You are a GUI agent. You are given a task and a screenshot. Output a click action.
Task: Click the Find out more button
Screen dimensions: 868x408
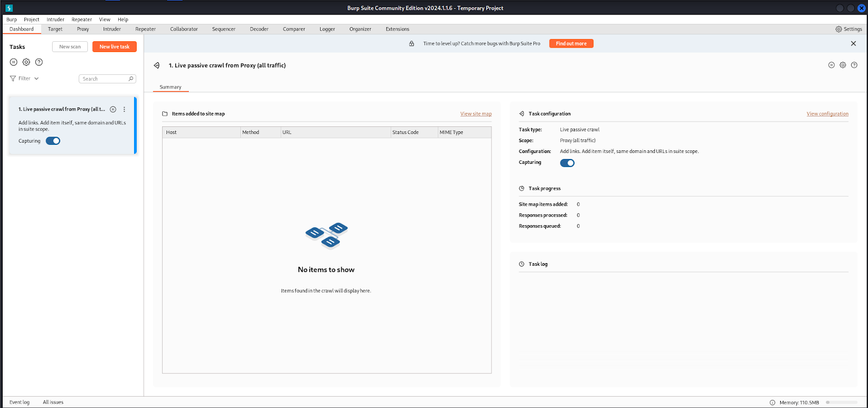coord(571,43)
